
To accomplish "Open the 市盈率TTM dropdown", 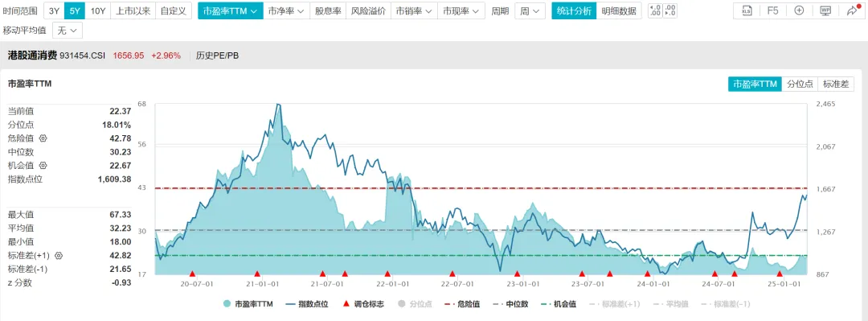I will (231, 10).
